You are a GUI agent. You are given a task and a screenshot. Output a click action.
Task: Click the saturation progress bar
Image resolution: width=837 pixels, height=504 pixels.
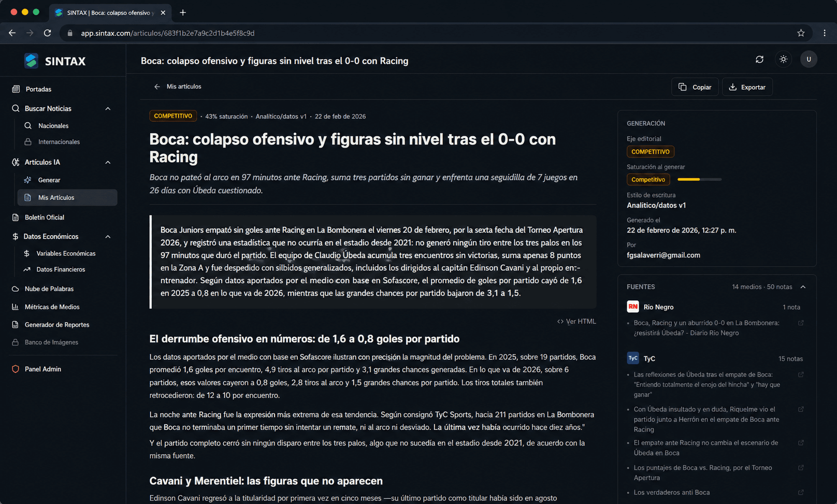(699, 180)
